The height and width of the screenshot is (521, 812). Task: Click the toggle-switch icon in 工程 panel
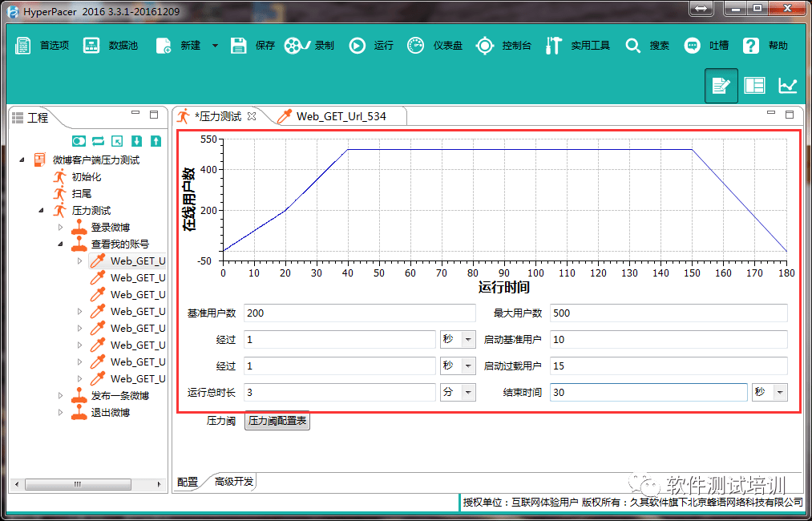pyautogui.click(x=79, y=141)
